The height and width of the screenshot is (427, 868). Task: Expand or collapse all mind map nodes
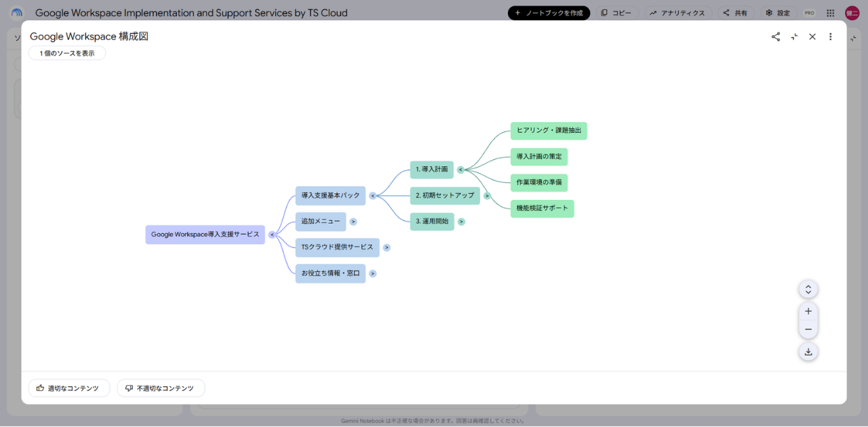[x=808, y=289]
